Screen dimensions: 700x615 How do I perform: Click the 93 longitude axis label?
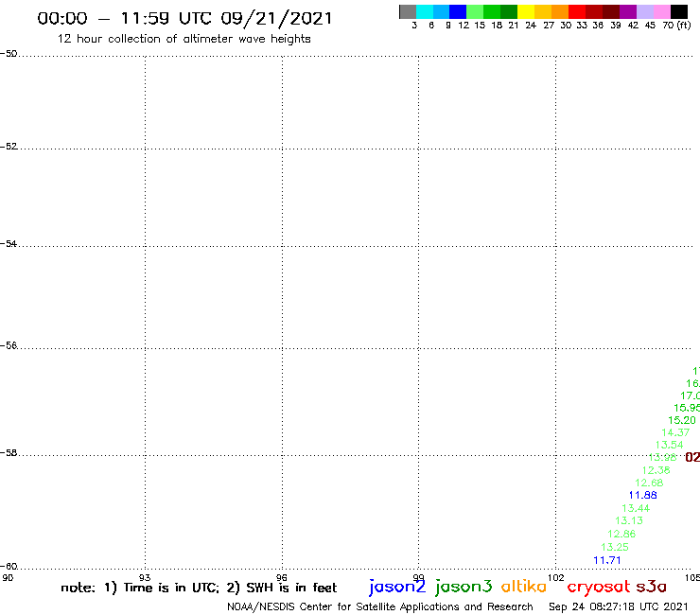[x=145, y=577]
